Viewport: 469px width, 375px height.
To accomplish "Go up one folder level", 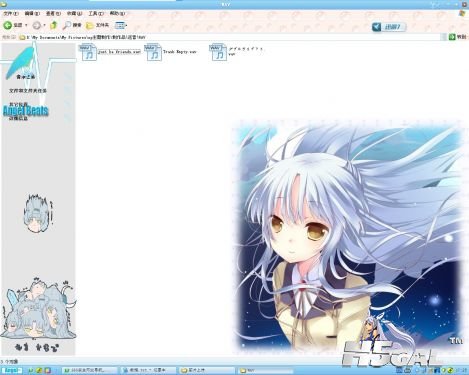I will [x=53, y=25].
